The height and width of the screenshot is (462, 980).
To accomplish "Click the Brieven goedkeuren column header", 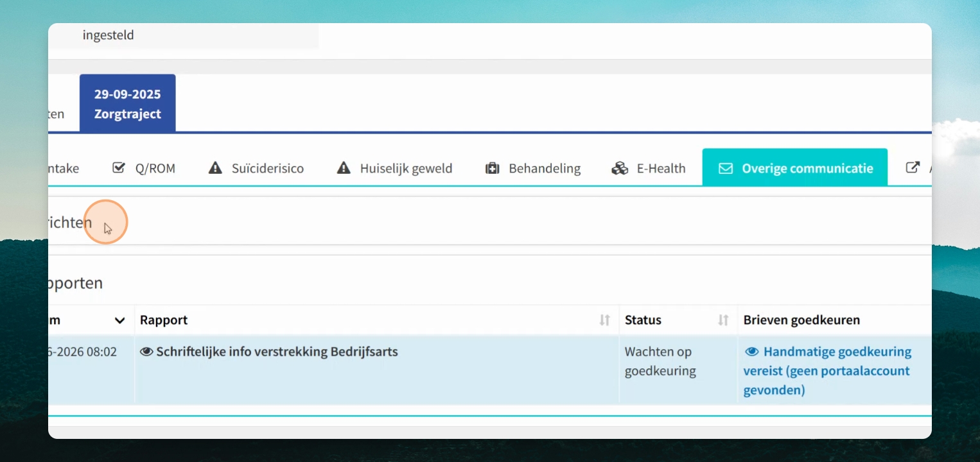I will [x=801, y=320].
